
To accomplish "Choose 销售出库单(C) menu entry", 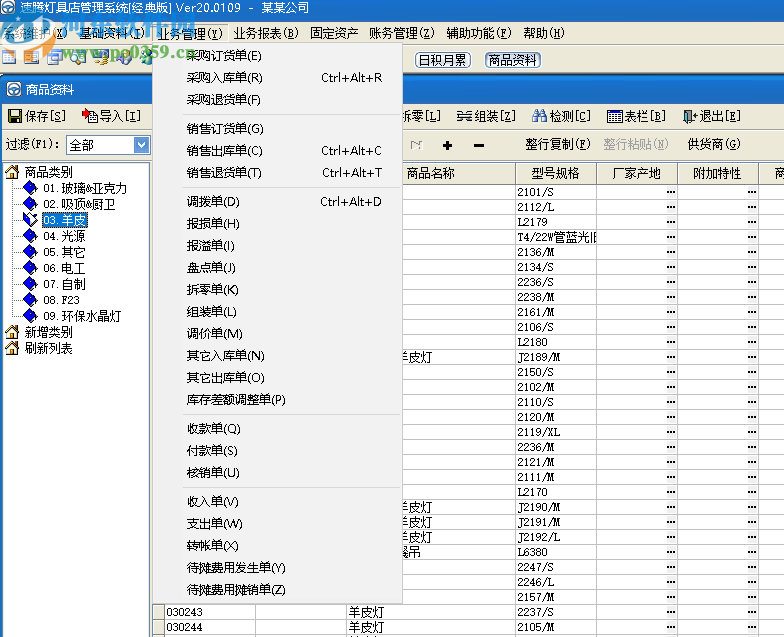I will (278, 150).
